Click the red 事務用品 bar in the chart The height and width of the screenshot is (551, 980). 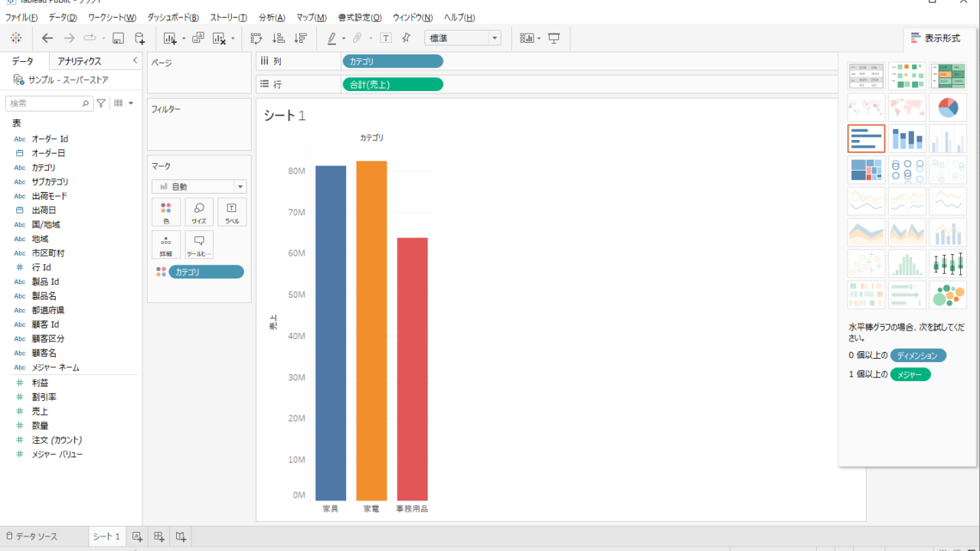412,369
